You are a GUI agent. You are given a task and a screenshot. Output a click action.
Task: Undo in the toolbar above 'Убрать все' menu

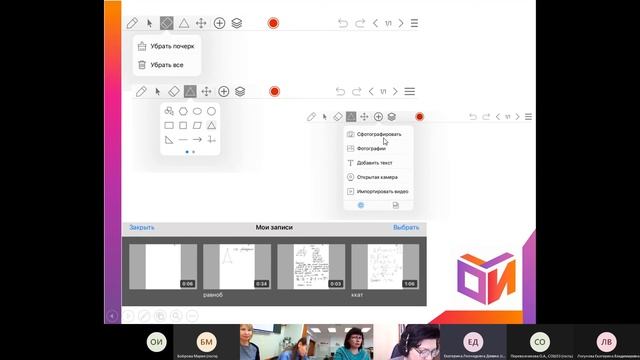point(343,23)
